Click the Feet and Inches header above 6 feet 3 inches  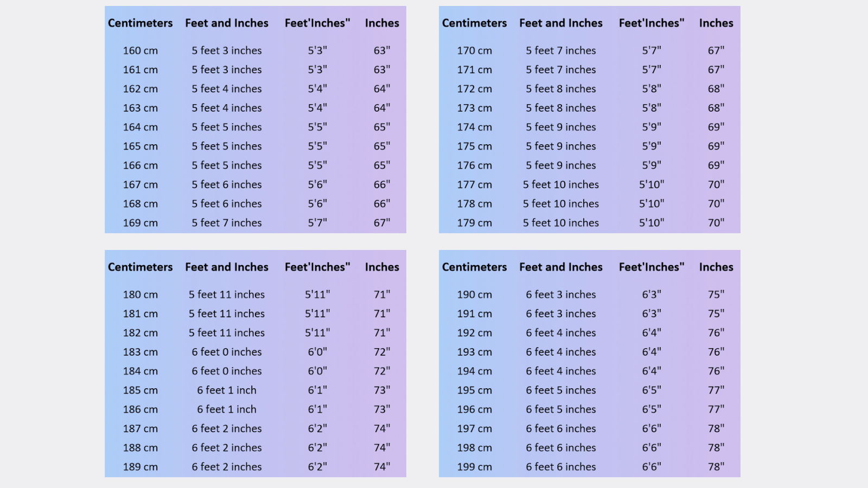click(x=561, y=267)
